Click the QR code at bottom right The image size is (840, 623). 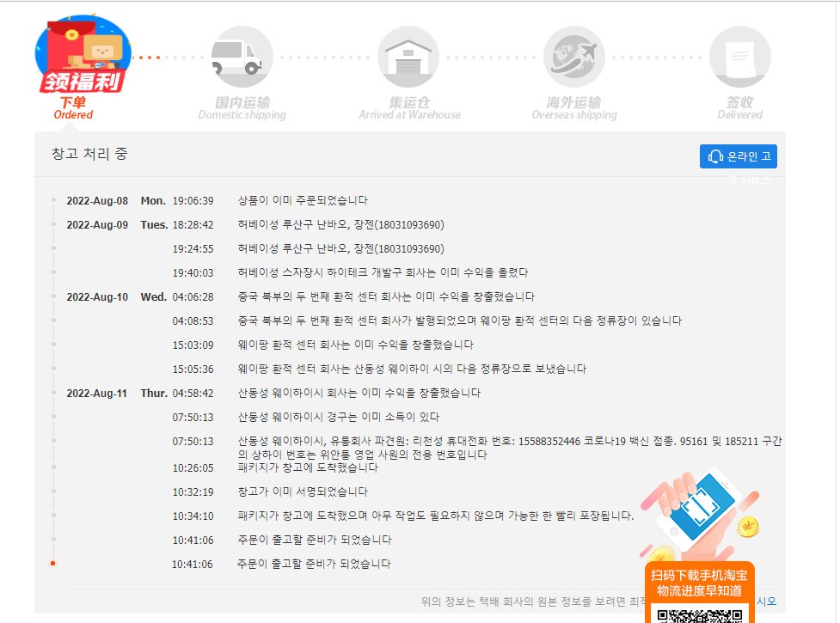699,614
